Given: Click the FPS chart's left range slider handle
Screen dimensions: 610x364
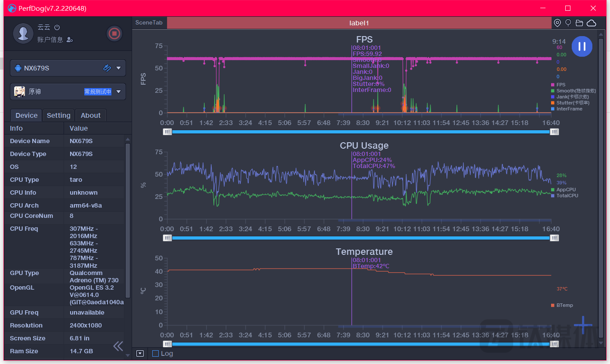Looking at the screenshot, I should [167, 132].
